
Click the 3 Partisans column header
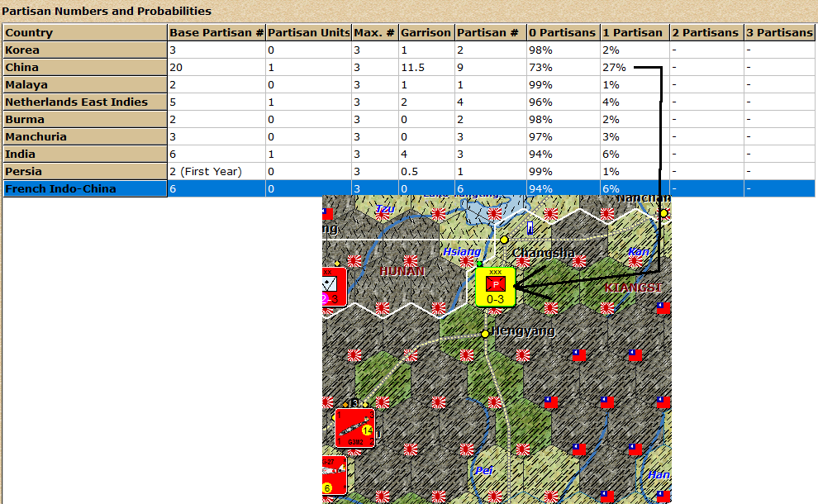[779, 32]
